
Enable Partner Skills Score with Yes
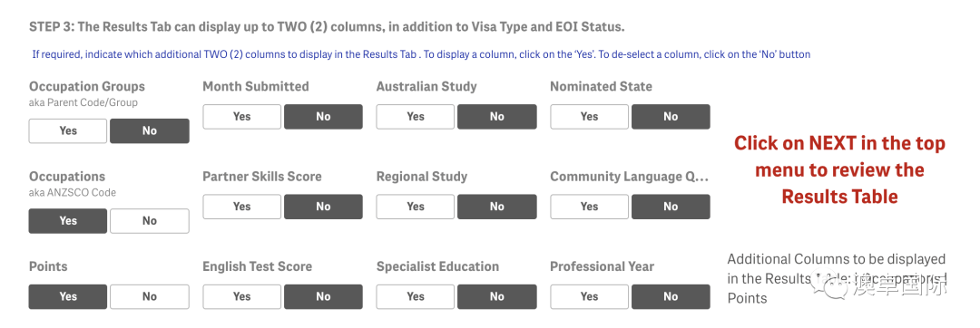click(242, 207)
